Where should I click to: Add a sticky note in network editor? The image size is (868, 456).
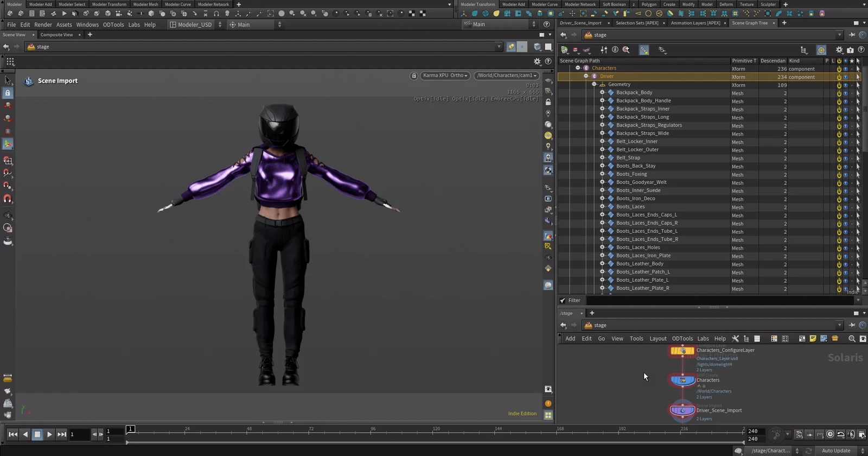click(813, 339)
